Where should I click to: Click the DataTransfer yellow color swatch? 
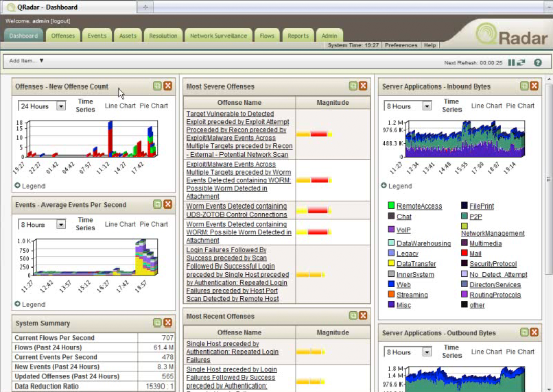tap(391, 263)
